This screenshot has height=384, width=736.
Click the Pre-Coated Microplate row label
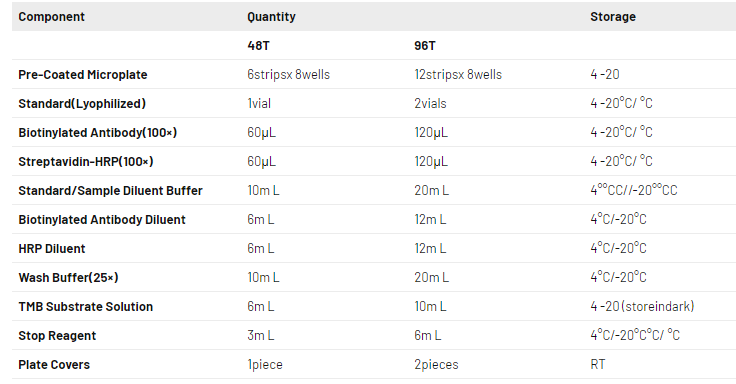(x=83, y=75)
